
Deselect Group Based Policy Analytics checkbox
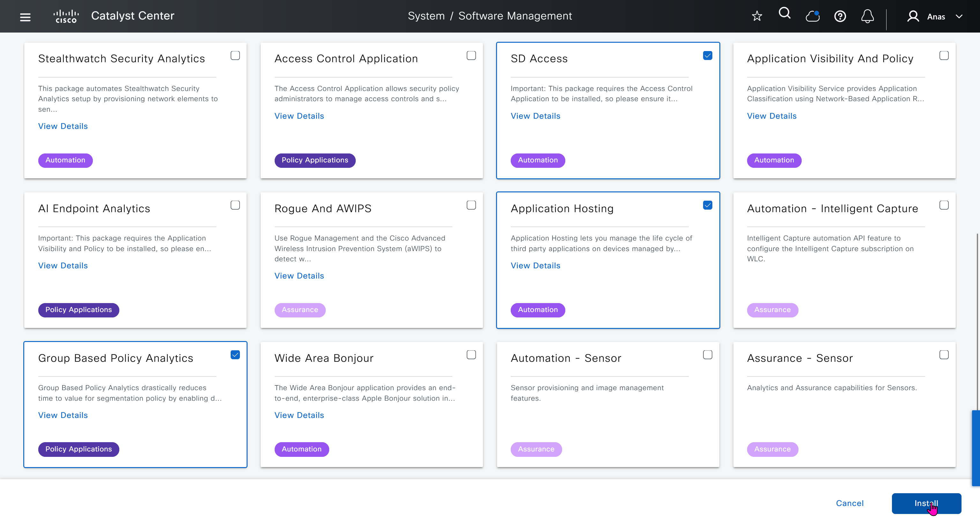tap(235, 355)
